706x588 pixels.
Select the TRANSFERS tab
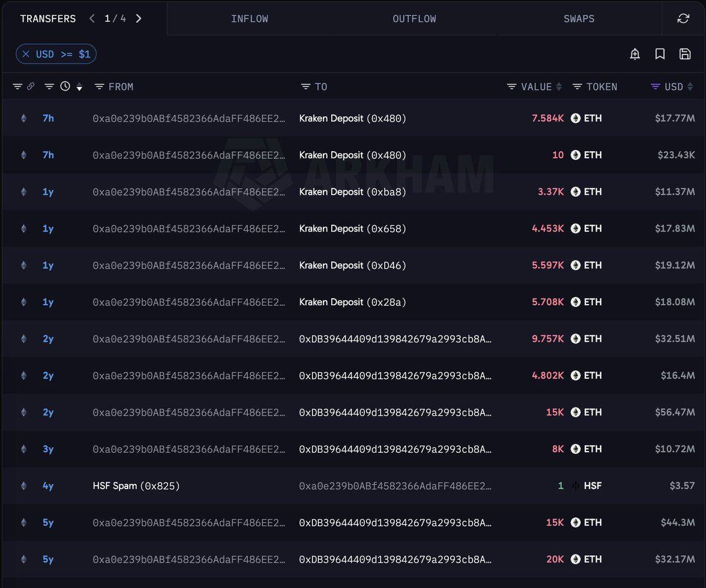[48, 18]
